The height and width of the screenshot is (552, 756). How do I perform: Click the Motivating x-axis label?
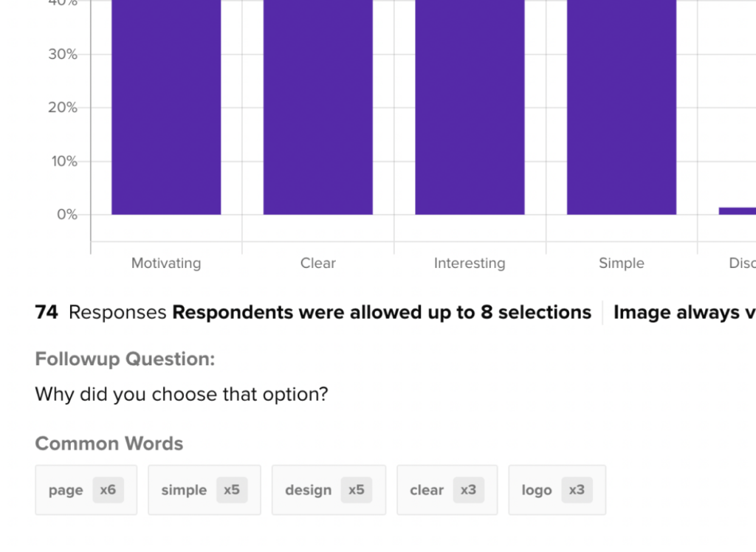pyautogui.click(x=166, y=263)
